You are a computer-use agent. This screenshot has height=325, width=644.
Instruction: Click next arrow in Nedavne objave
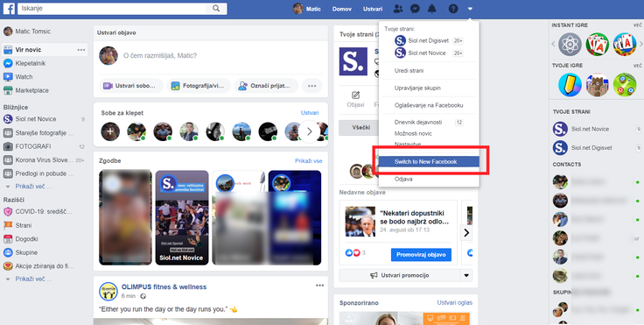pos(466,233)
